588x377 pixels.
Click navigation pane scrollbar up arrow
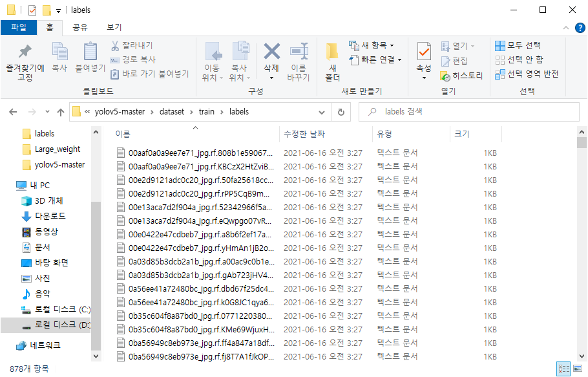[x=96, y=132]
